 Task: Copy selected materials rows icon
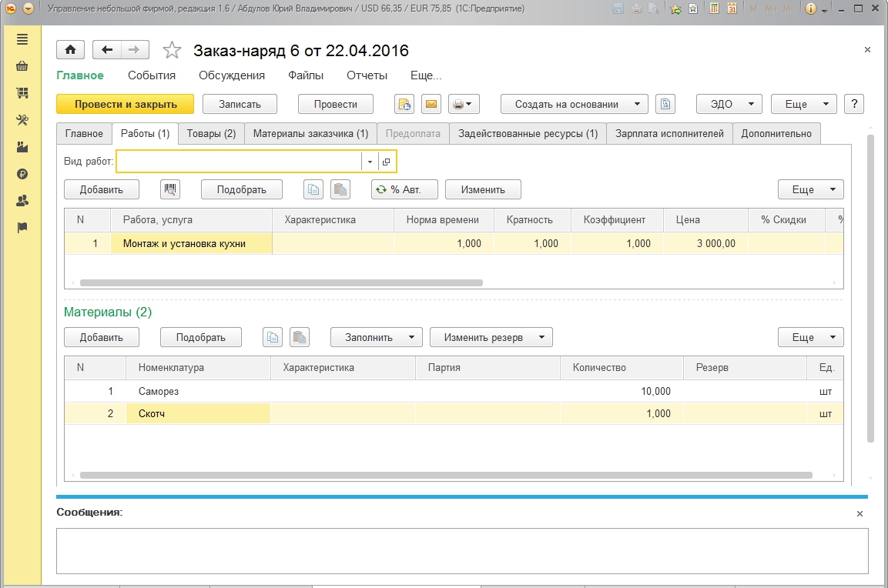click(x=273, y=337)
